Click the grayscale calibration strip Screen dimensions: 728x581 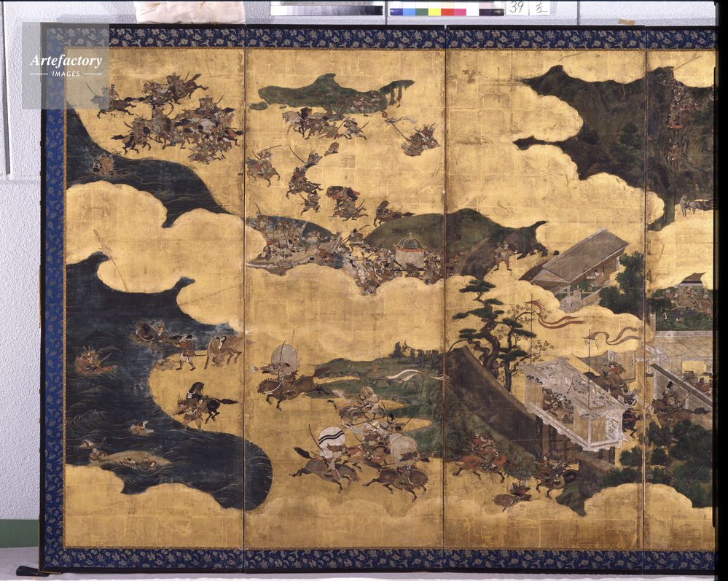326,9
